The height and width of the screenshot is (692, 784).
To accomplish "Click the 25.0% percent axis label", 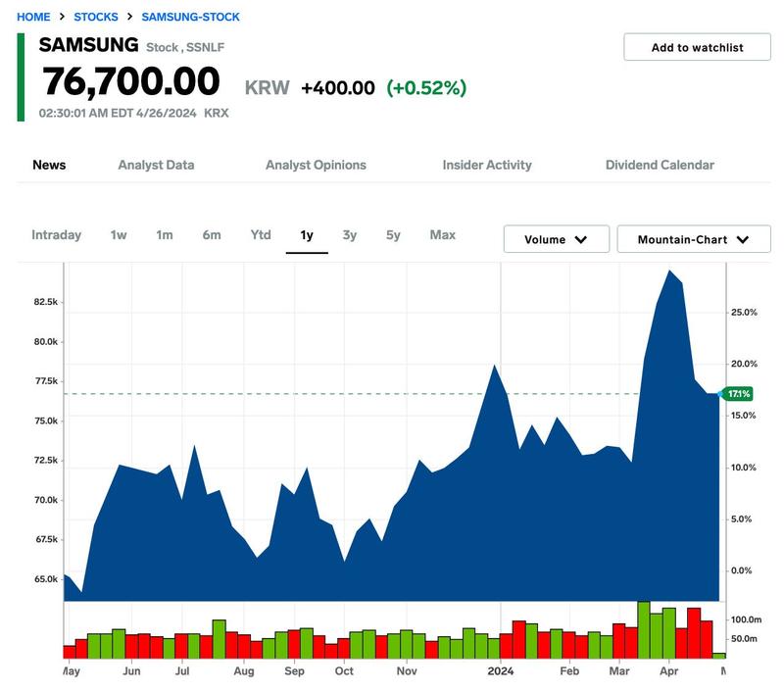I will [x=744, y=313].
